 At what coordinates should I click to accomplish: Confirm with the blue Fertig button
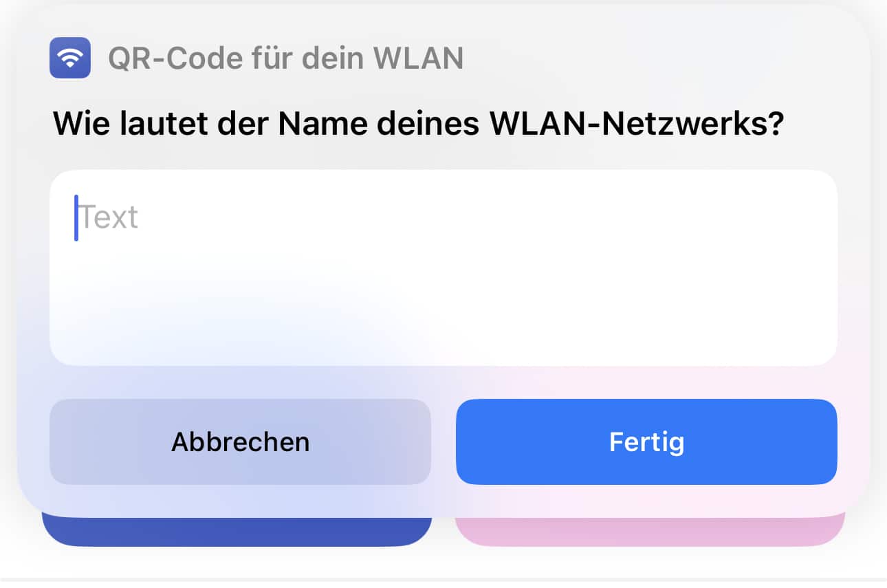[x=646, y=442]
